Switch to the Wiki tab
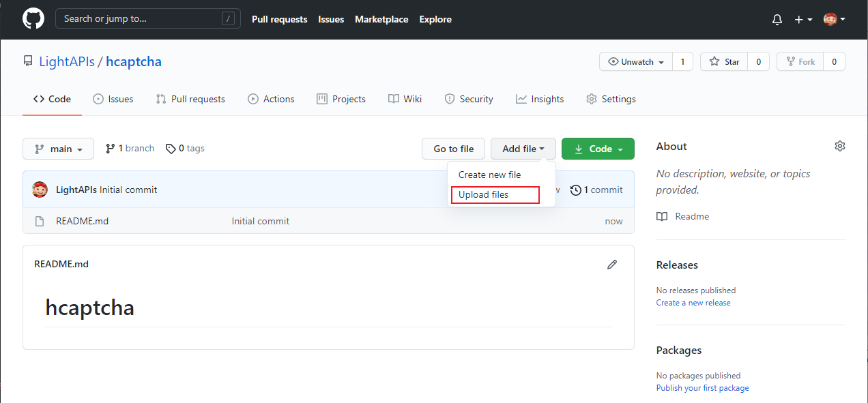The width and height of the screenshot is (868, 403). click(405, 100)
